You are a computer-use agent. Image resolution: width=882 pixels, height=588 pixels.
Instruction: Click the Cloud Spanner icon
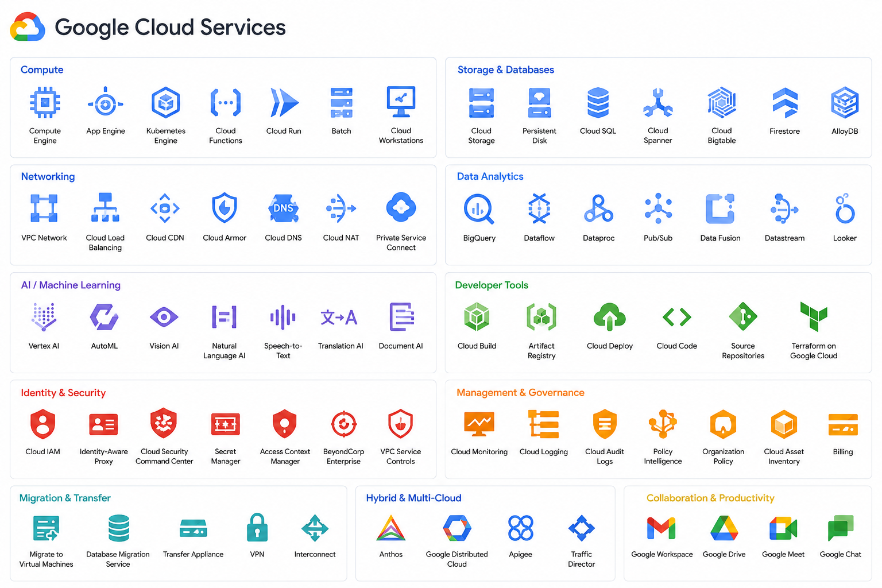point(657,103)
